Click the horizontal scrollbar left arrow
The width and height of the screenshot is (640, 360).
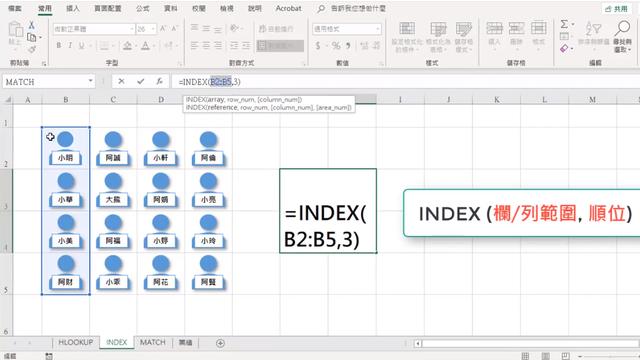[418, 343]
